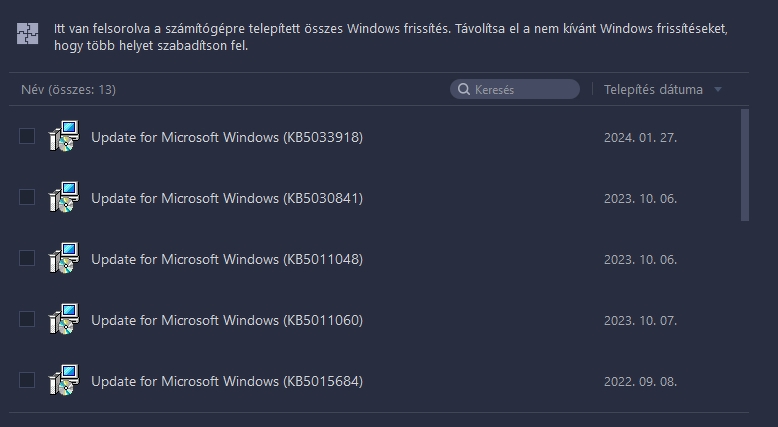The height and width of the screenshot is (427, 778).
Task: Click the installer icon for update KB5011048
Action: [63, 258]
